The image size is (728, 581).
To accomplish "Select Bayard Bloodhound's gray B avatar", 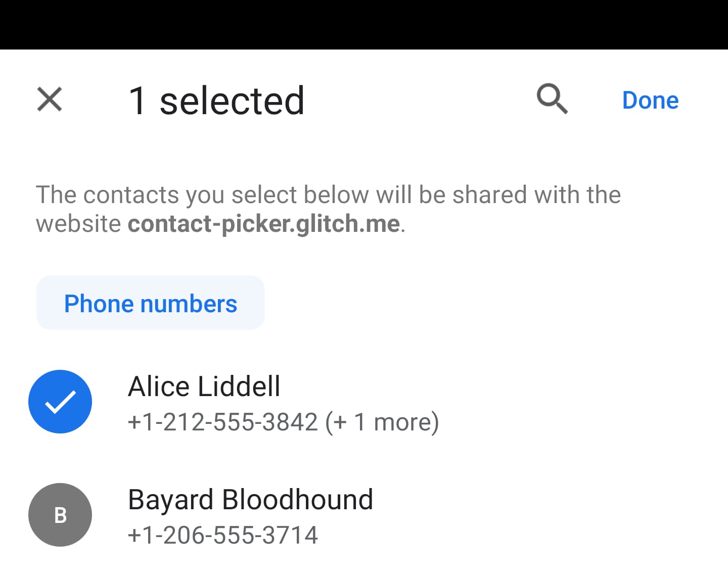I will (60, 515).
